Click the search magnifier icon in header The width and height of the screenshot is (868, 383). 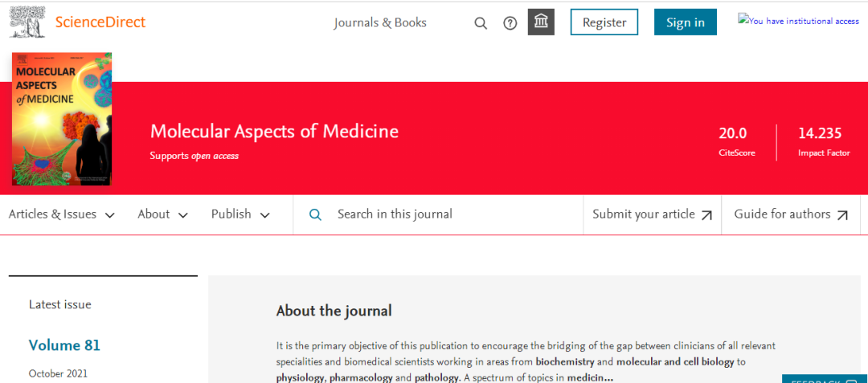point(481,22)
